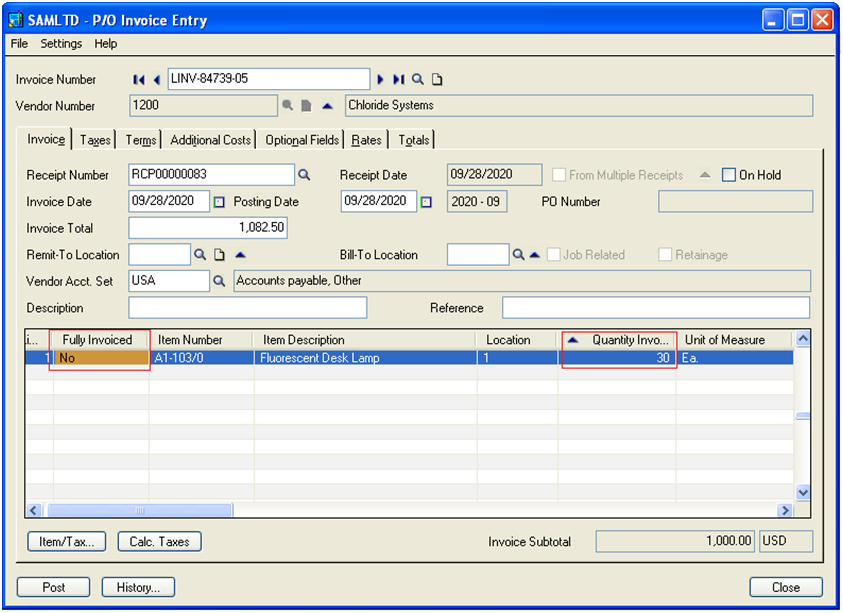This screenshot has width=843, height=613.
Task: Click the Close button
Action: tap(785, 587)
